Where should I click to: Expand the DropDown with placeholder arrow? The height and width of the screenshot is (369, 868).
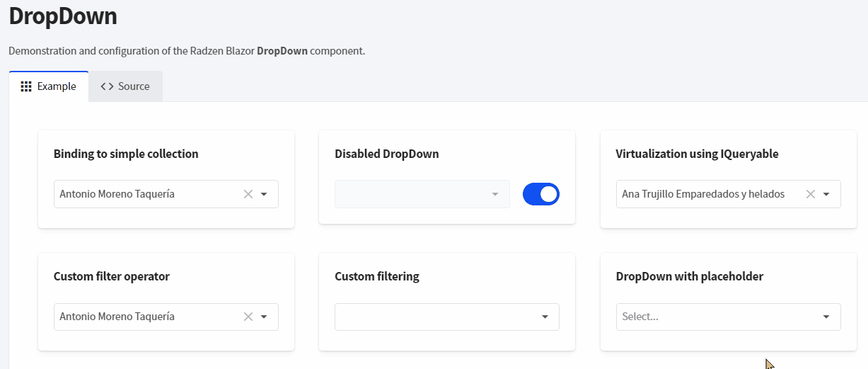point(826,317)
